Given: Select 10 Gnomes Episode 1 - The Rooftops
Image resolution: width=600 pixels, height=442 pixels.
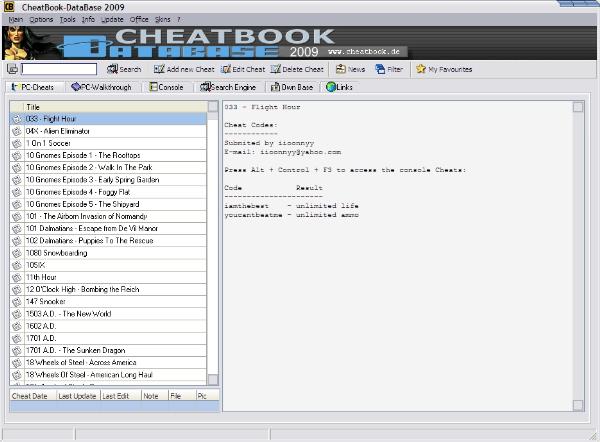Looking at the screenshot, I should click(108, 155).
